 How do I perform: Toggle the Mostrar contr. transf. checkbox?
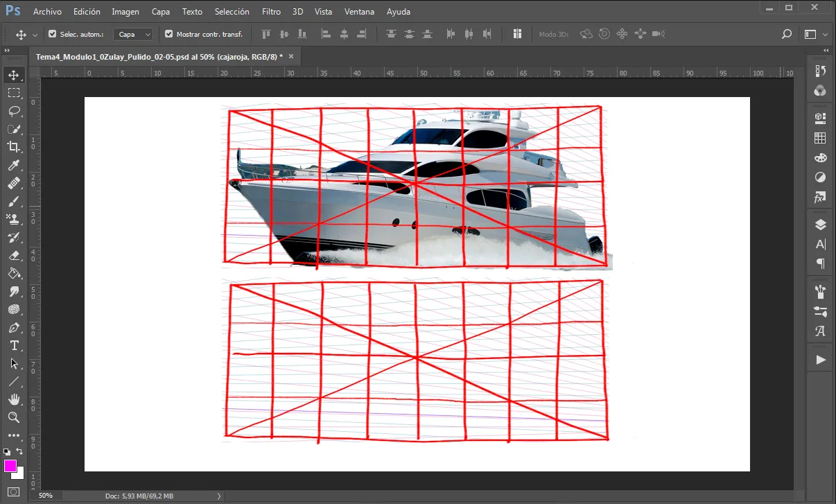pyautogui.click(x=168, y=34)
